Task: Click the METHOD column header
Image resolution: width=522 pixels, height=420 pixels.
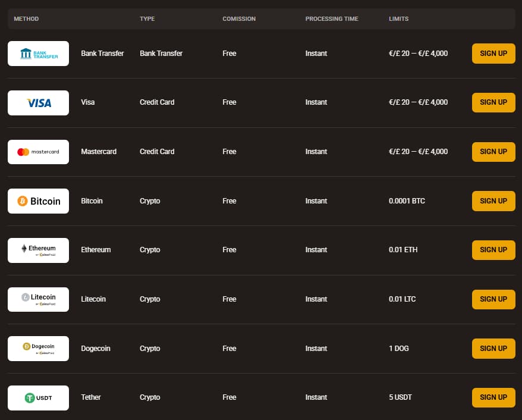Action: [26, 19]
